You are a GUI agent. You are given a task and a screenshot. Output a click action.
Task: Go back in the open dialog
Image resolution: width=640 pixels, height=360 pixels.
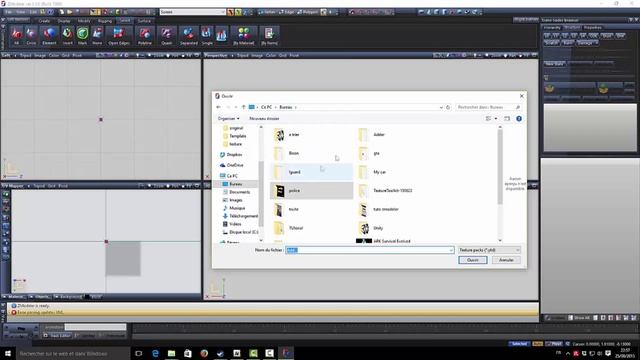(218, 107)
